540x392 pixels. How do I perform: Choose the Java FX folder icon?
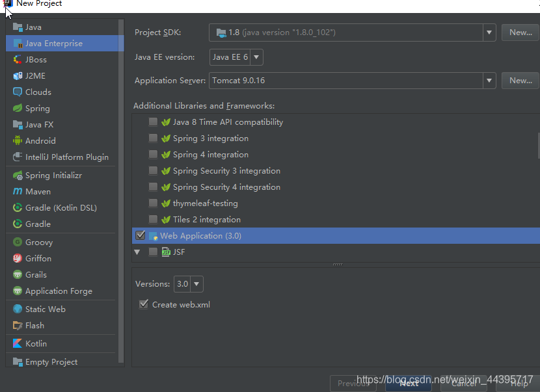17,124
